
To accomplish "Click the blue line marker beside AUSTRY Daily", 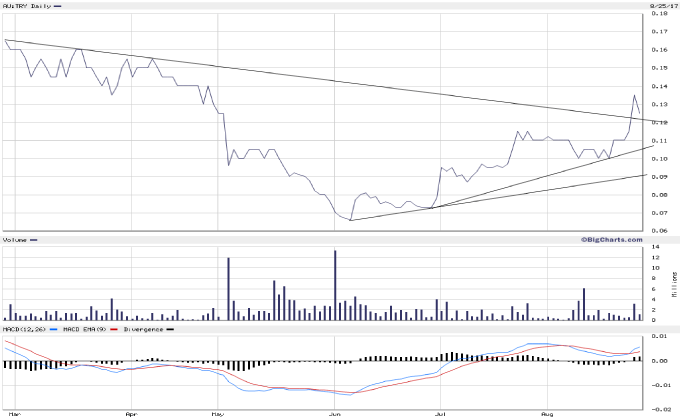I will [59, 6].
